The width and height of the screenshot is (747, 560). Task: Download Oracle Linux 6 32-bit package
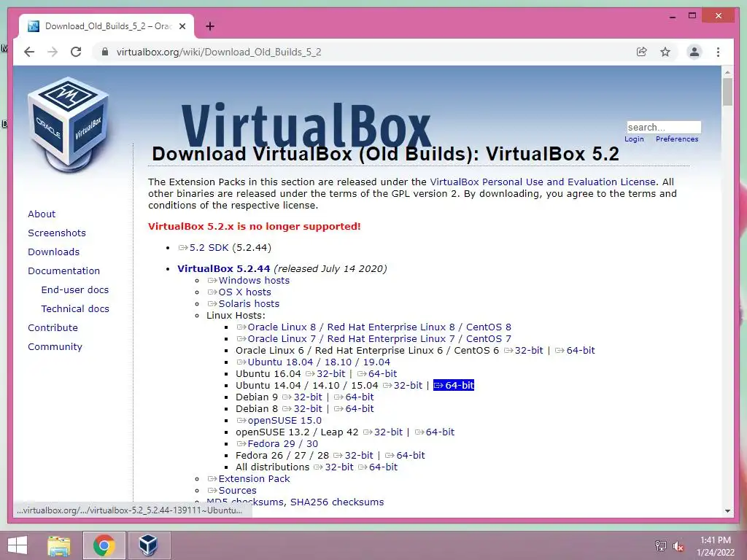click(523, 351)
